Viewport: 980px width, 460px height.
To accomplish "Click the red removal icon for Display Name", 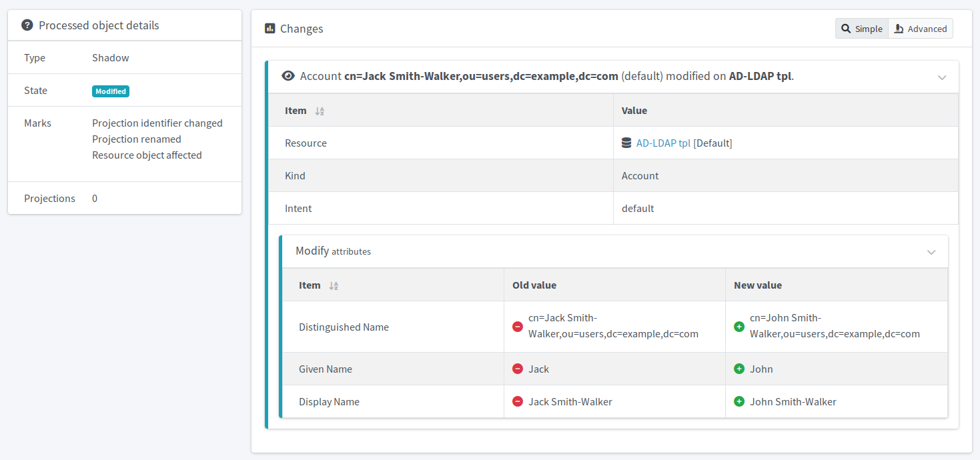I will (x=518, y=401).
